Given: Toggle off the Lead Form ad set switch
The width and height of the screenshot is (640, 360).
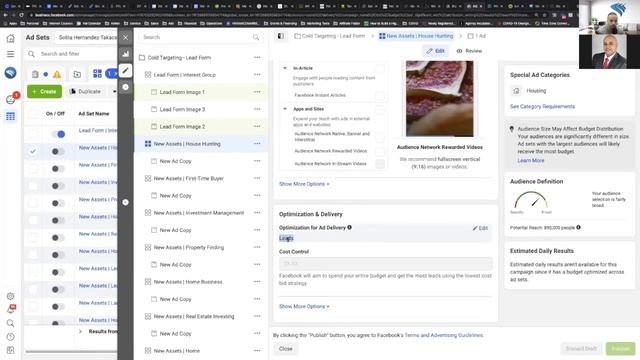Looking at the screenshot, I should pos(58,134).
